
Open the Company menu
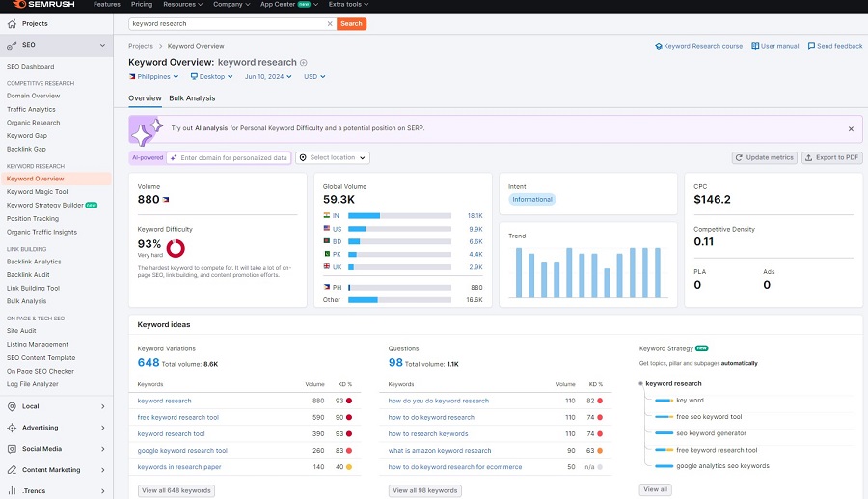pos(231,5)
